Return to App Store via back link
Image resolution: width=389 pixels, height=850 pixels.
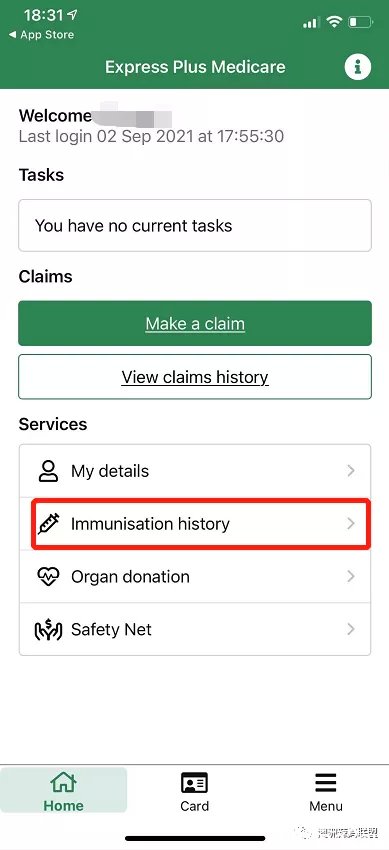point(41,35)
